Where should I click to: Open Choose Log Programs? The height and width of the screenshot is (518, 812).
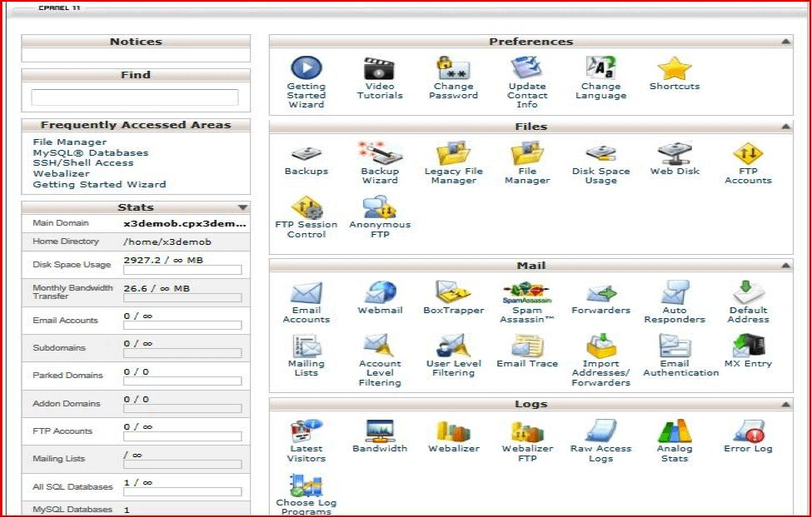306,485
